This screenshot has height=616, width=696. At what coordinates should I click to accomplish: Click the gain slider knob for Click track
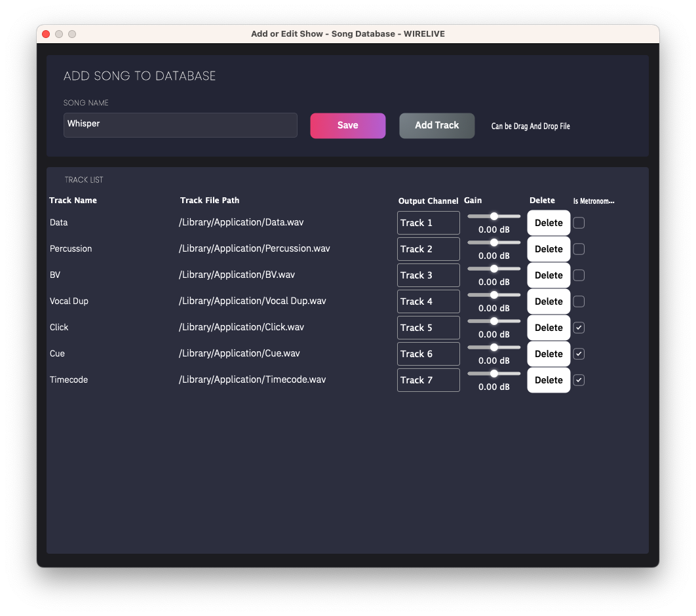(494, 321)
